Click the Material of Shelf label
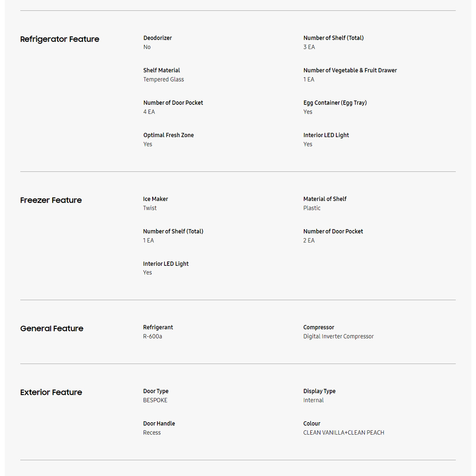This screenshot has width=476, height=476. [325, 199]
